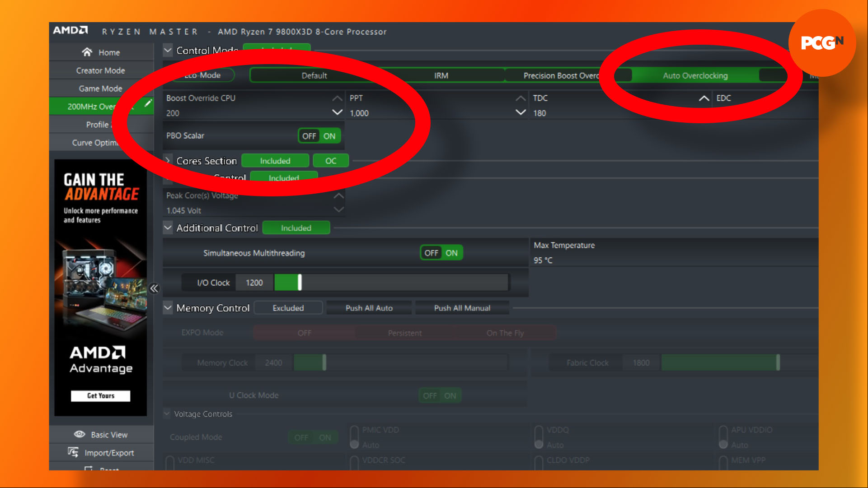Toggle PBO Scalar OFF/ON switch
Screen dimensions: 868x488
[319, 136]
